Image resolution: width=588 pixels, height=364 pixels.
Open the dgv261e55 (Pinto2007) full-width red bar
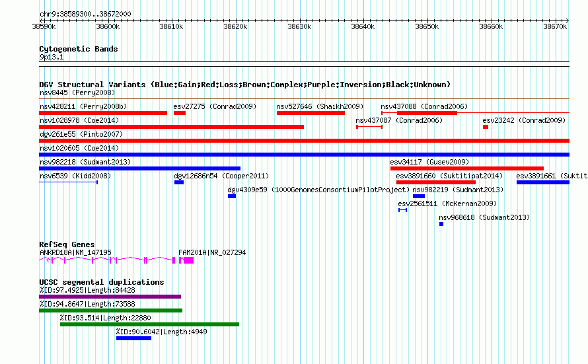[304, 141]
